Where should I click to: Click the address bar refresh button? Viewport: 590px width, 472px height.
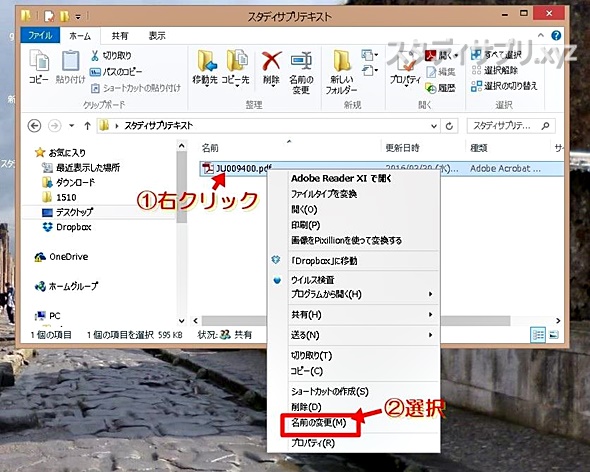(x=449, y=126)
